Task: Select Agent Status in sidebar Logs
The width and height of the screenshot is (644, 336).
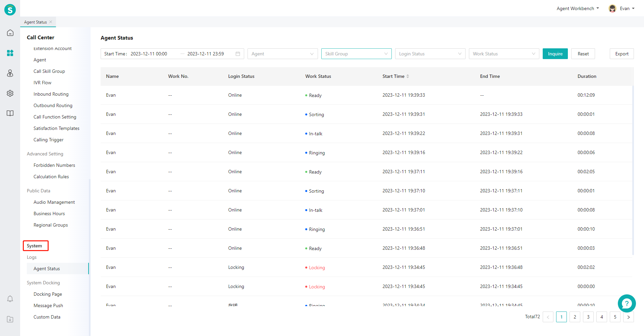Action: coord(58,269)
